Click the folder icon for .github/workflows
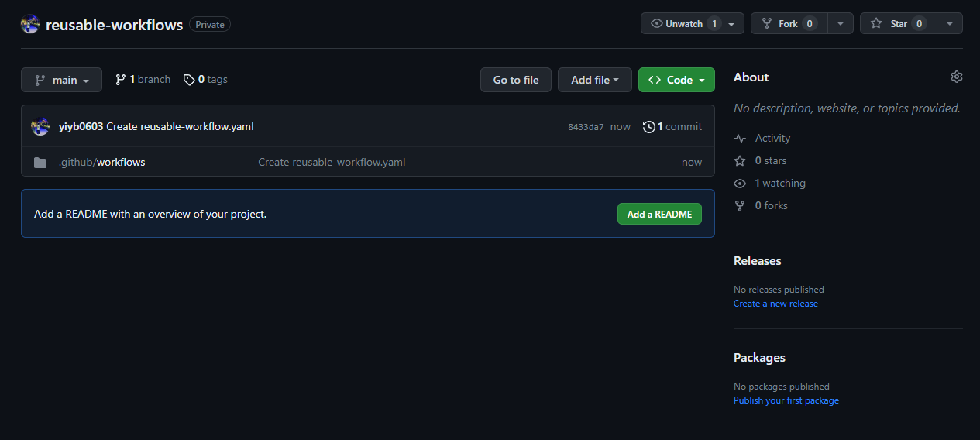The height and width of the screenshot is (440, 980). coord(40,163)
